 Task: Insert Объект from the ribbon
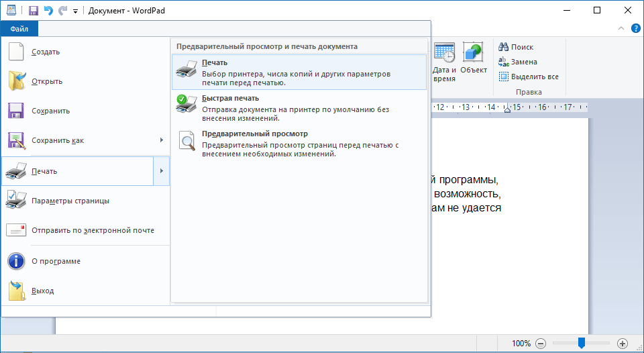click(x=473, y=58)
